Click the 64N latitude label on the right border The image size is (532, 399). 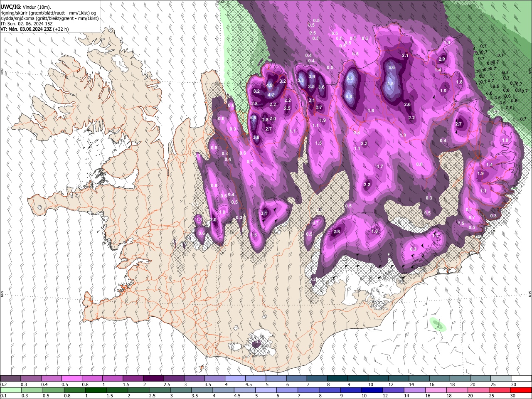point(530,293)
